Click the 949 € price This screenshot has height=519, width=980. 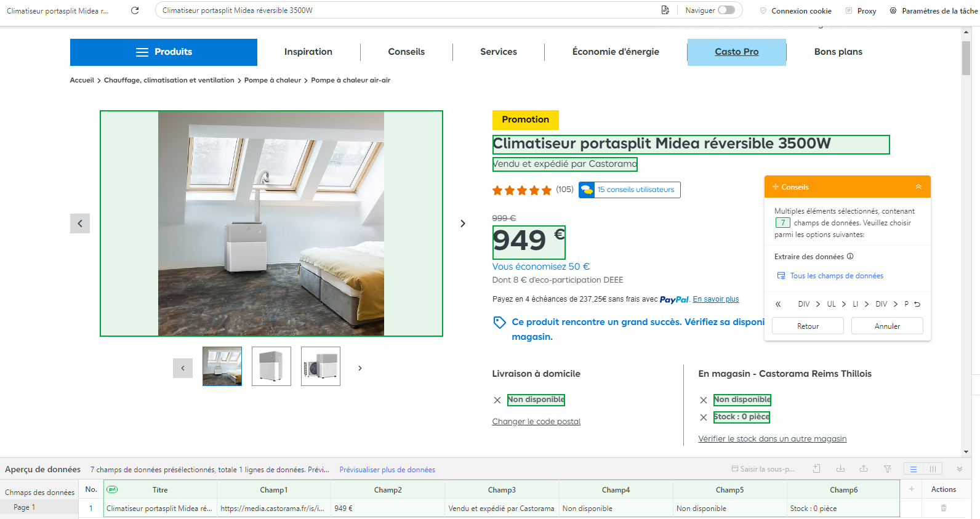pyautogui.click(x=529, y=242)
